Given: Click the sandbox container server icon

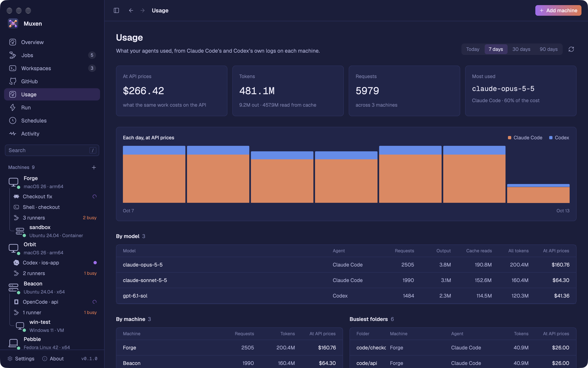Looking at the screenshot, I should [20, 231].
